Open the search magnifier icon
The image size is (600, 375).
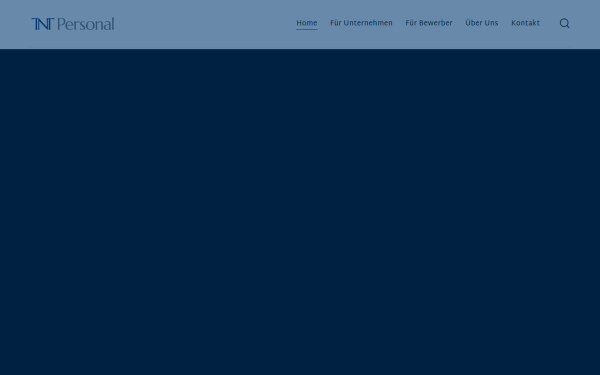coord(564,23)
